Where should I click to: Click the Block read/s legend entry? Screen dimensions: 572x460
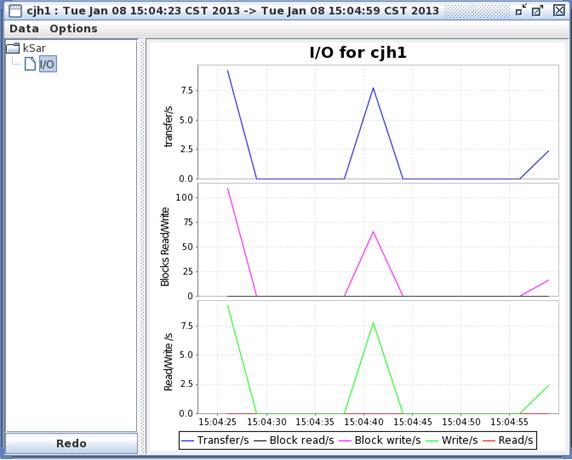pyautogui.click(x=294, y=440)
